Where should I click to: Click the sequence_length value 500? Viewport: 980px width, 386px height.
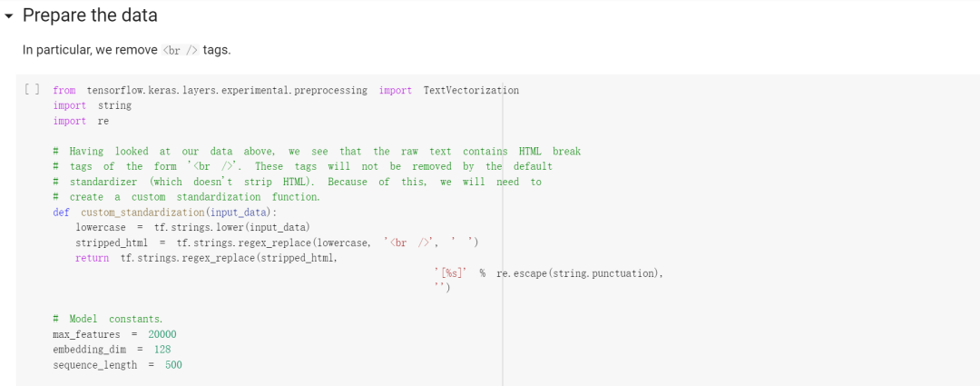click(x=173, y=365)
